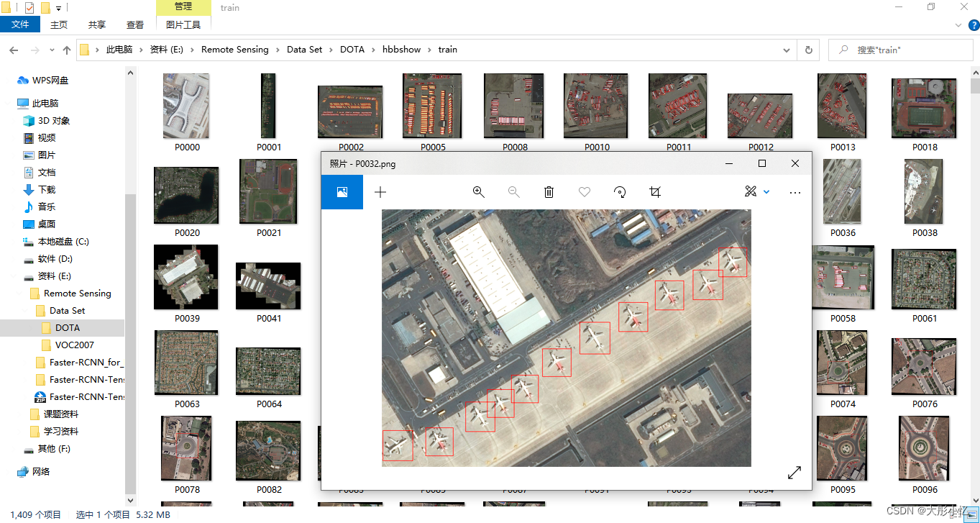Click hbbshow in the address breadcrumb
Viewport: 980px width, 523px height.
(403, 50)
